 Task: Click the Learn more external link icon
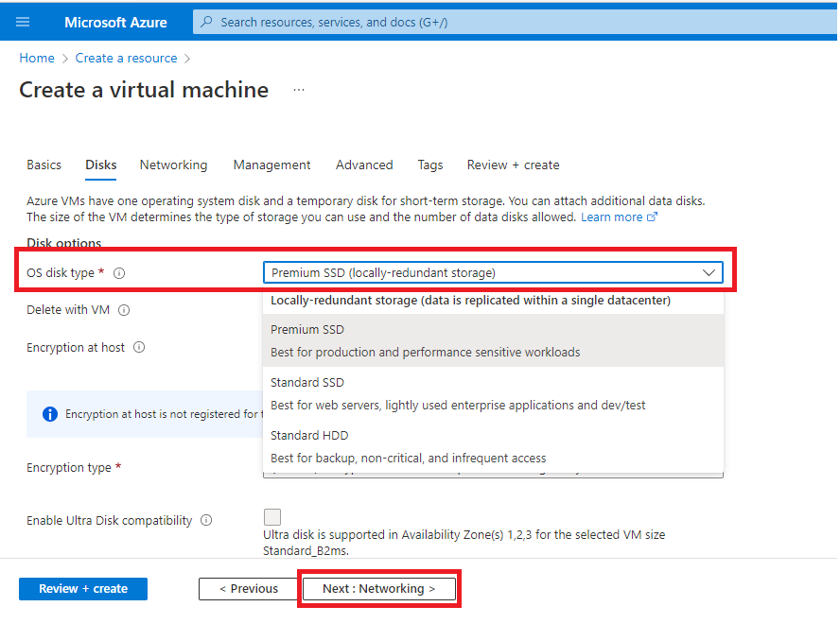click(x=652, y=217)
